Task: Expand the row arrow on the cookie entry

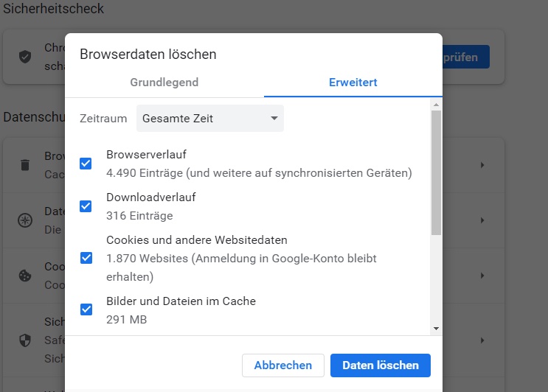Action: pos(482,276)
